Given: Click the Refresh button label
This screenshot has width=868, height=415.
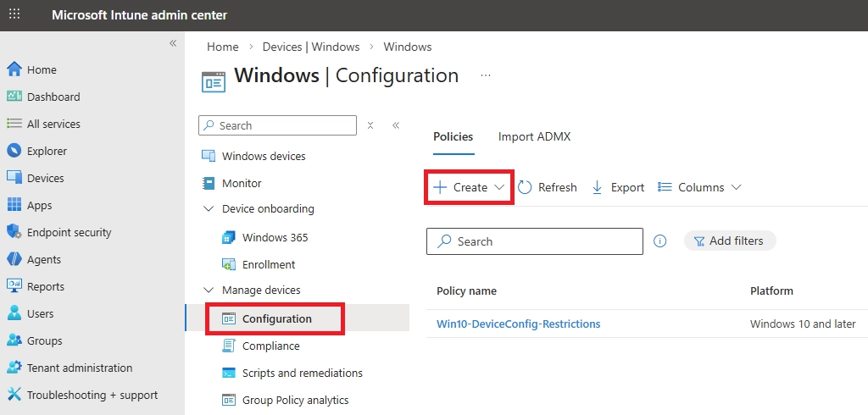Looking at the screenshot, I should 558,187.
